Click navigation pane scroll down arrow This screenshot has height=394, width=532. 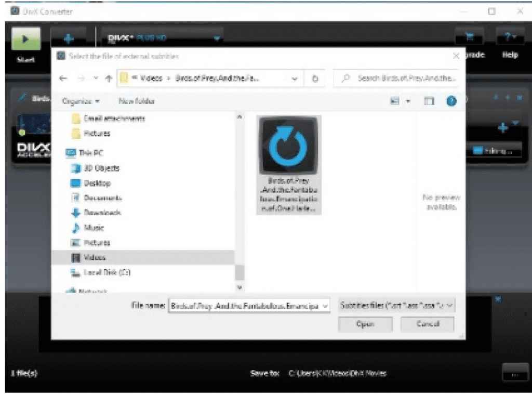(x=240, y=287)
